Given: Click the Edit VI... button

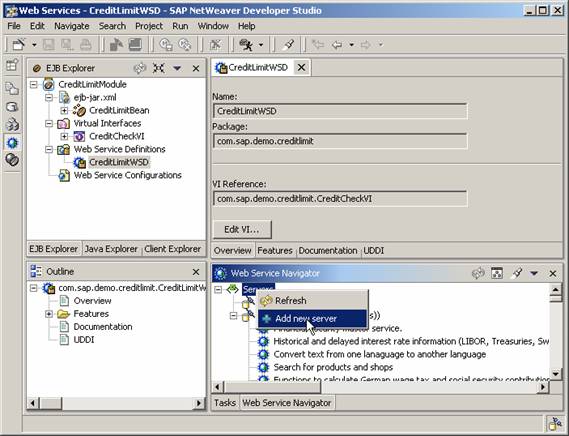Looking at the screenshot, I should [x=242, y=229].
